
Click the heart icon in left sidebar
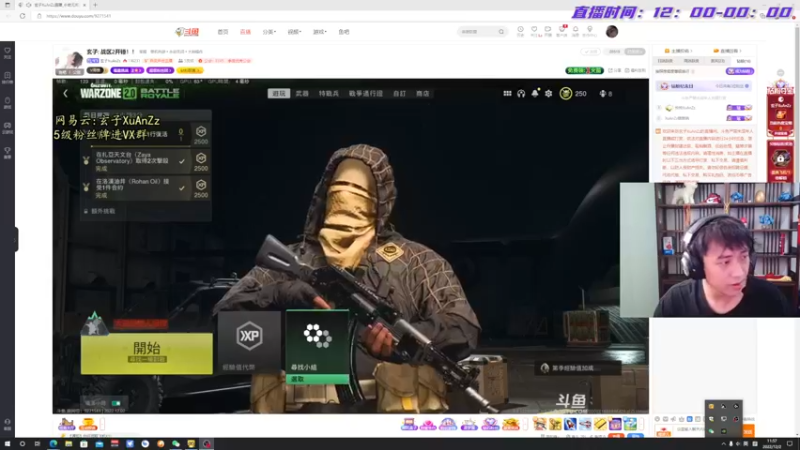(x=7, y=51)
